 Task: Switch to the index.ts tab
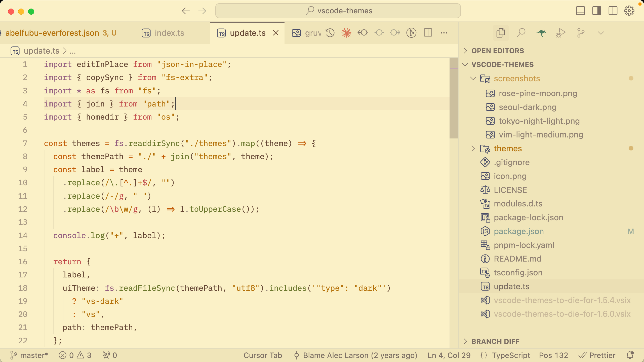(169, 33)
